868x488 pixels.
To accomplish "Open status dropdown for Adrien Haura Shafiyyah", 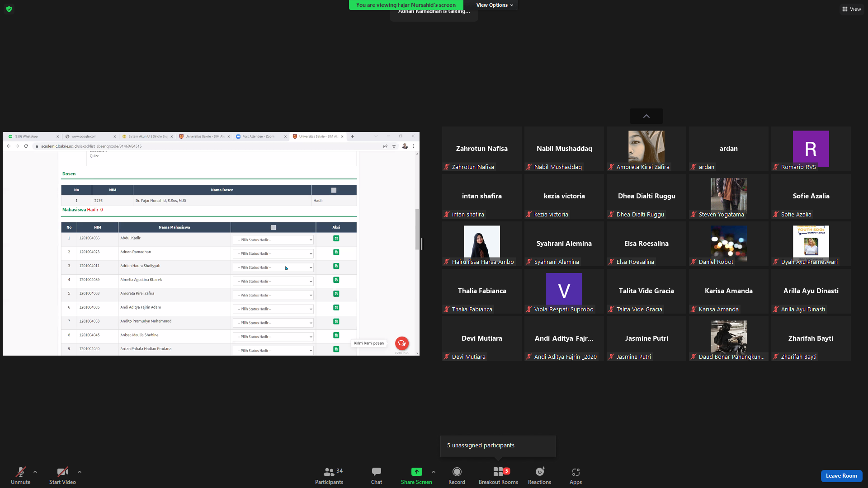I will (274, 267).
